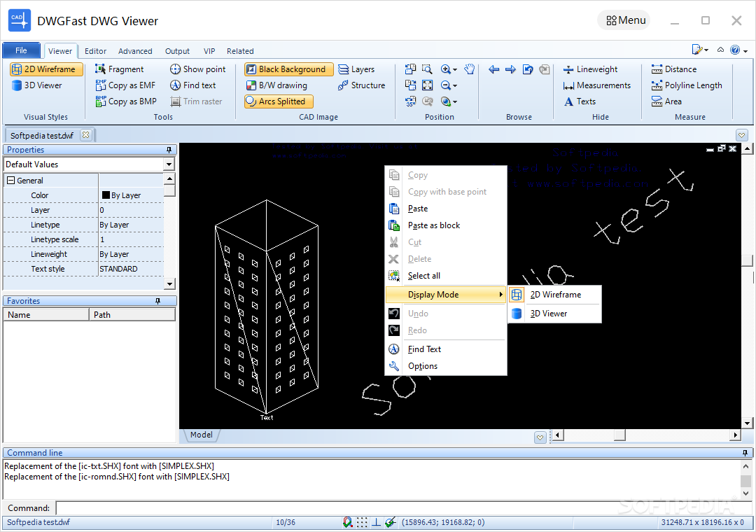Activate the Pan hand tool
756x532 pixels.
coord(470,69)
